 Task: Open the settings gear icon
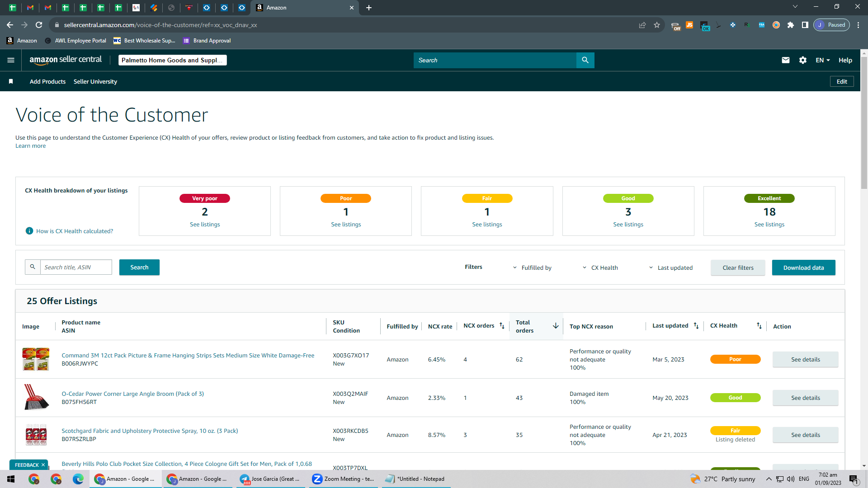803,60
